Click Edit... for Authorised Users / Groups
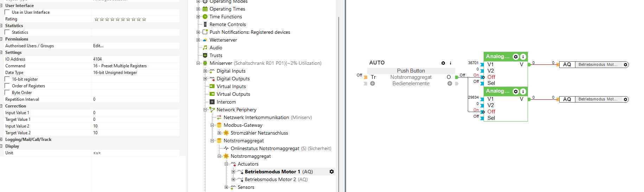Screen dimensions: 644x192 coord(98,46)
